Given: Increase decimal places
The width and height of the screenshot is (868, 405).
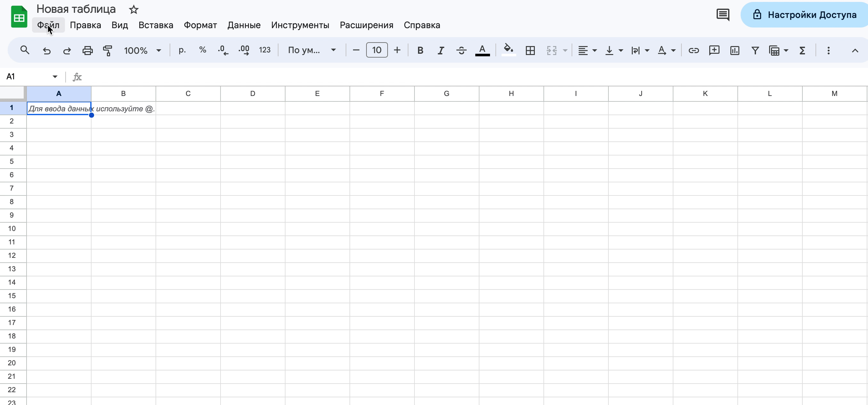Looking at the screenshot, I should pos(244,50).
